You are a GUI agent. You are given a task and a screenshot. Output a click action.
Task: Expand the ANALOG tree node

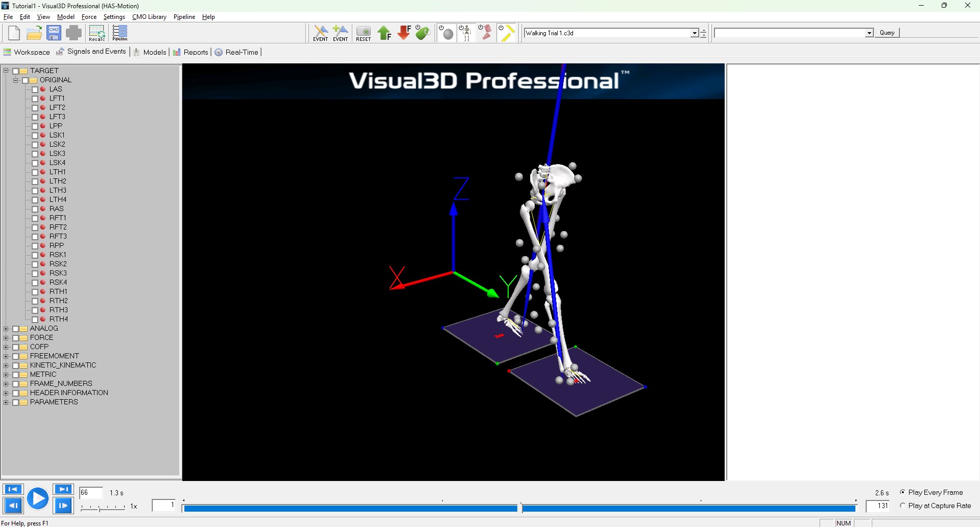coord(6,329)
